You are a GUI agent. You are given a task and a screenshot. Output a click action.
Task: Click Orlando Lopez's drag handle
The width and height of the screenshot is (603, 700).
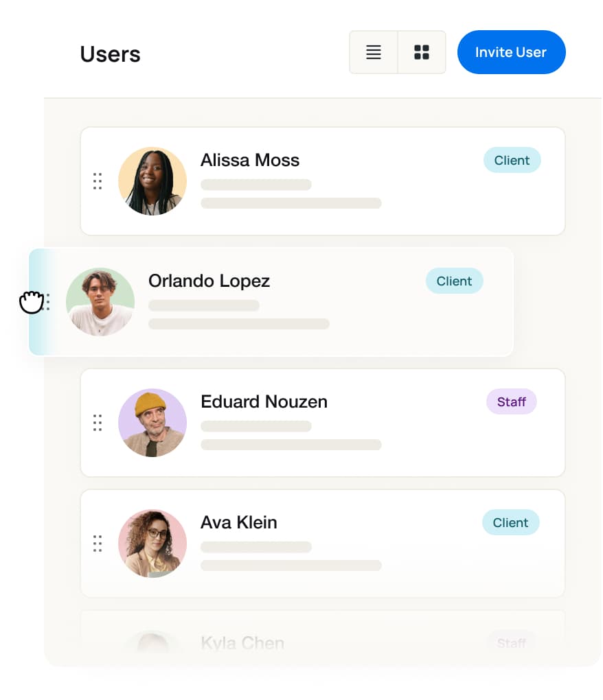tap(47, 302)
